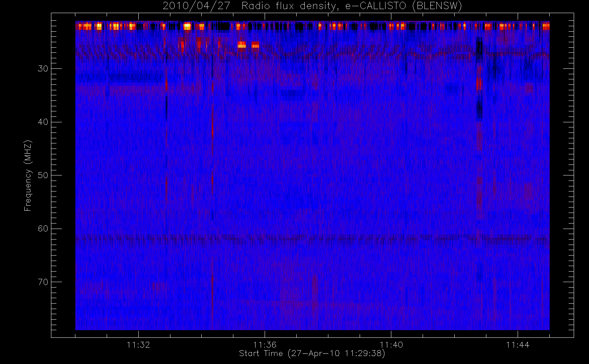Click the '11:40' time tick label

pyautogui.click(x=391, y=345)
